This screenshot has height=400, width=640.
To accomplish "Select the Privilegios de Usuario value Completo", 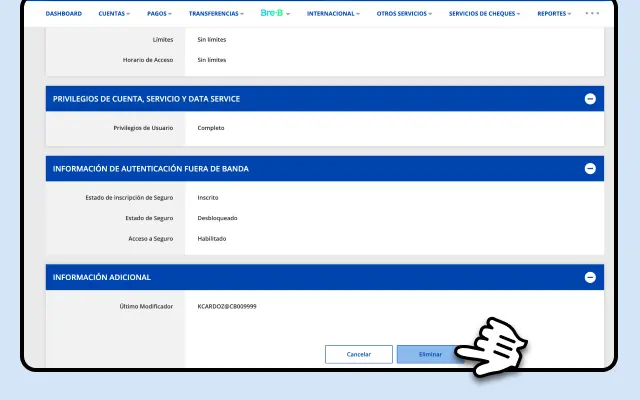I will coord(211,128).
